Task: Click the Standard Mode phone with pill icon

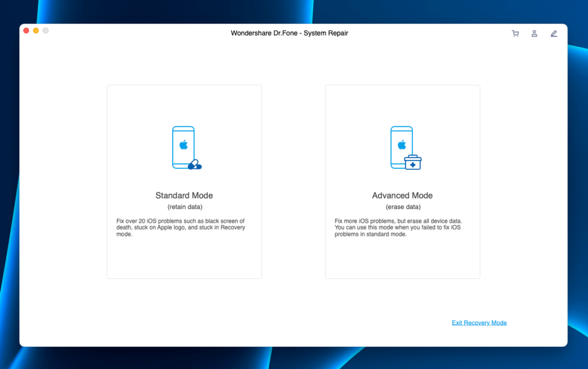Action: [187, 148]
